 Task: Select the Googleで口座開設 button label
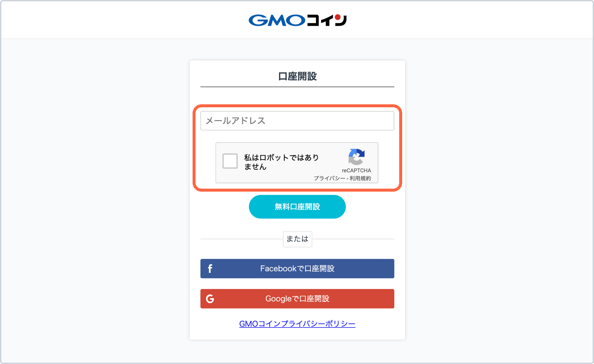pyautogui.click(x=297, y=299)
